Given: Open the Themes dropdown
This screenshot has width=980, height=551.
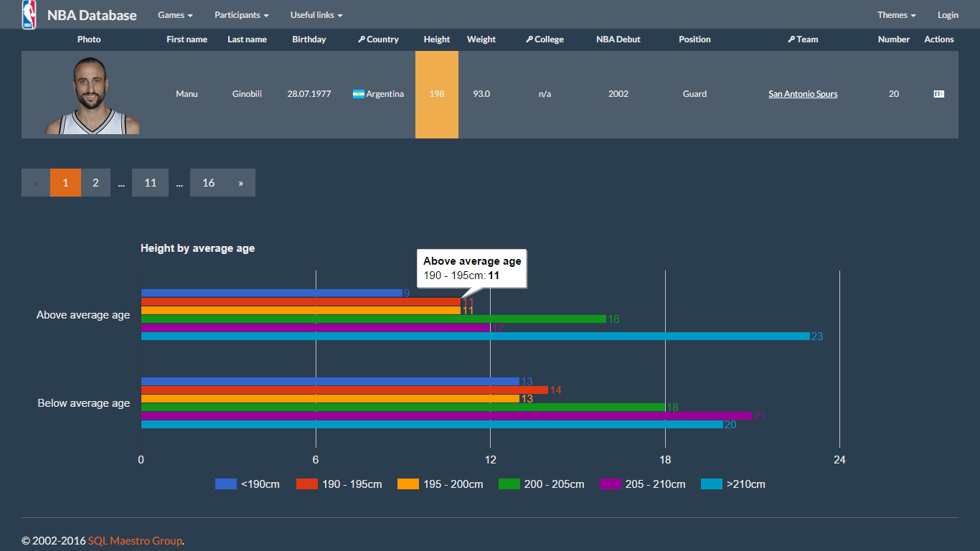Looking at the screenshot, I should coord(896,15).
